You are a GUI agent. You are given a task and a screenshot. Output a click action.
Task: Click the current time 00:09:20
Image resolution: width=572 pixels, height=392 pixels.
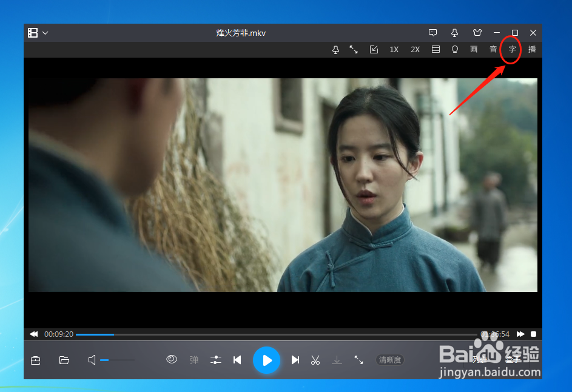pos(59,334)
